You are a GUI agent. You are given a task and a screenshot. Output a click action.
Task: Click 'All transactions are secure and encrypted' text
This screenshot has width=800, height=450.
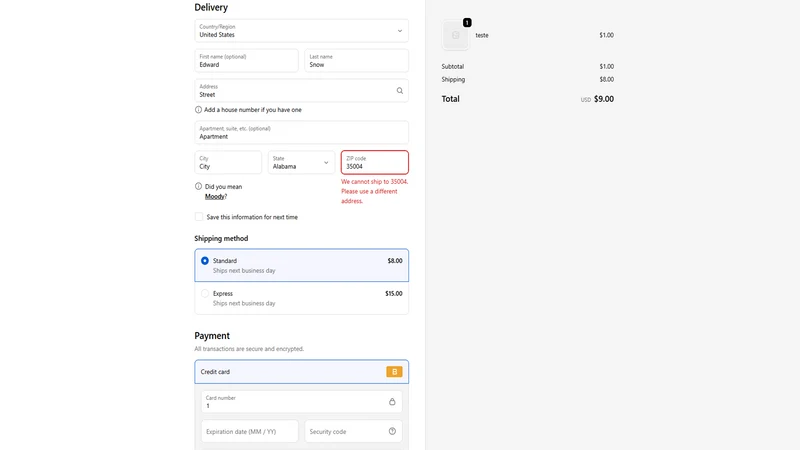tap(249, 349)
